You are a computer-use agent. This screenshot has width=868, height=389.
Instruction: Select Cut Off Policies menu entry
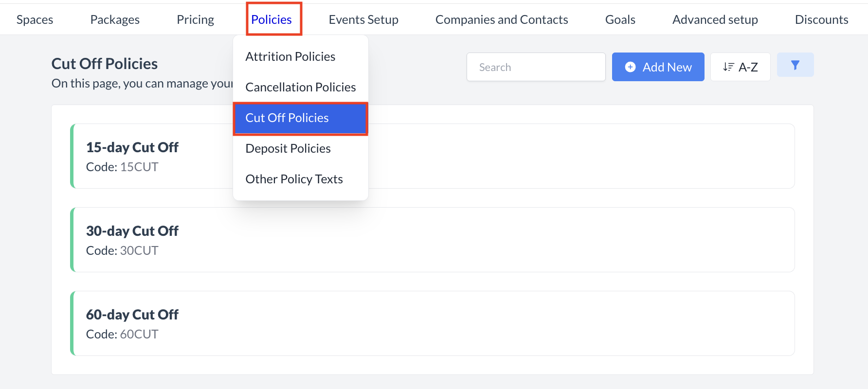click(287, 118)
